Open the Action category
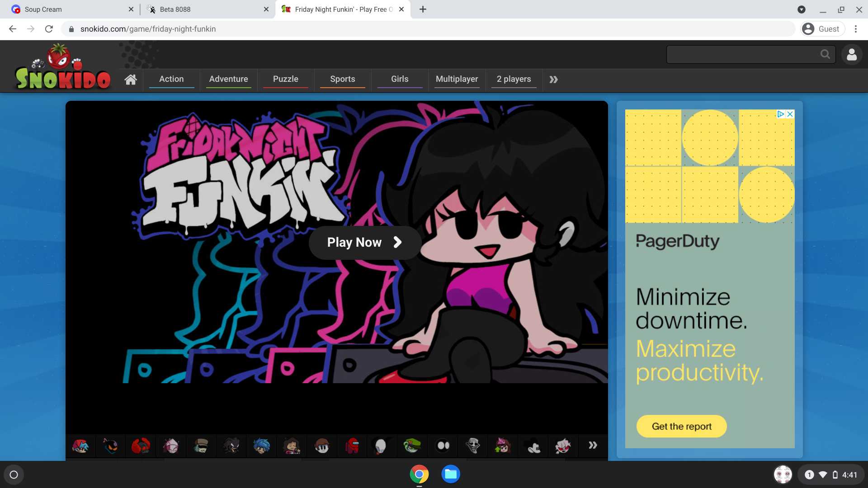The height and width of the screenshot is (488, 868). click(x=171, y=79)
